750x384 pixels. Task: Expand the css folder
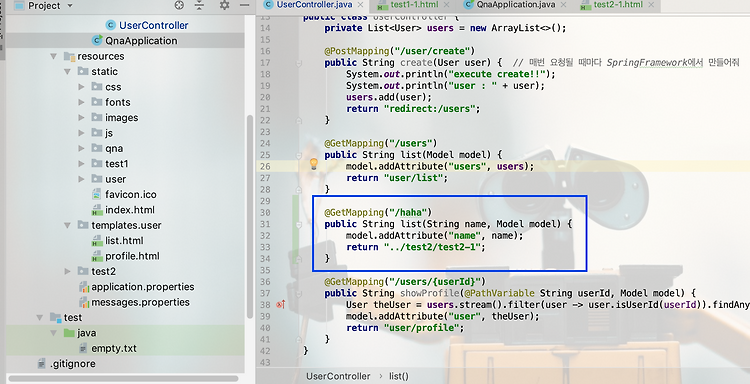click(x=81, y=87)
